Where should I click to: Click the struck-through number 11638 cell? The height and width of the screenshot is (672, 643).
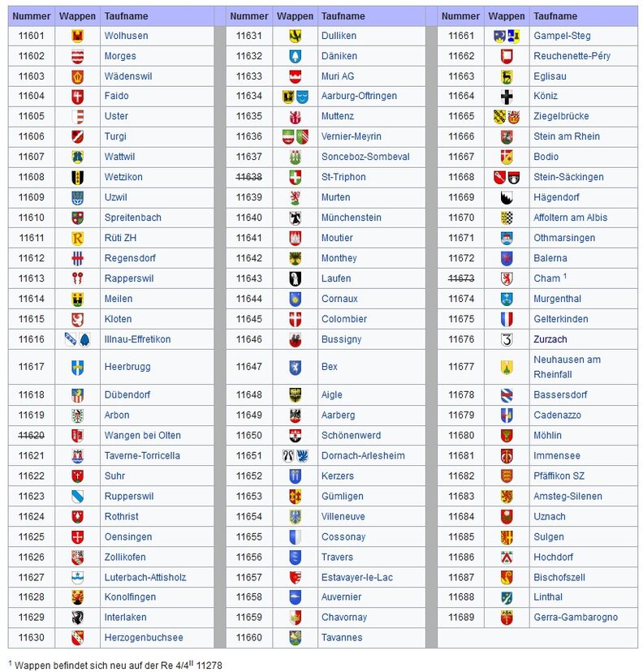249,177
